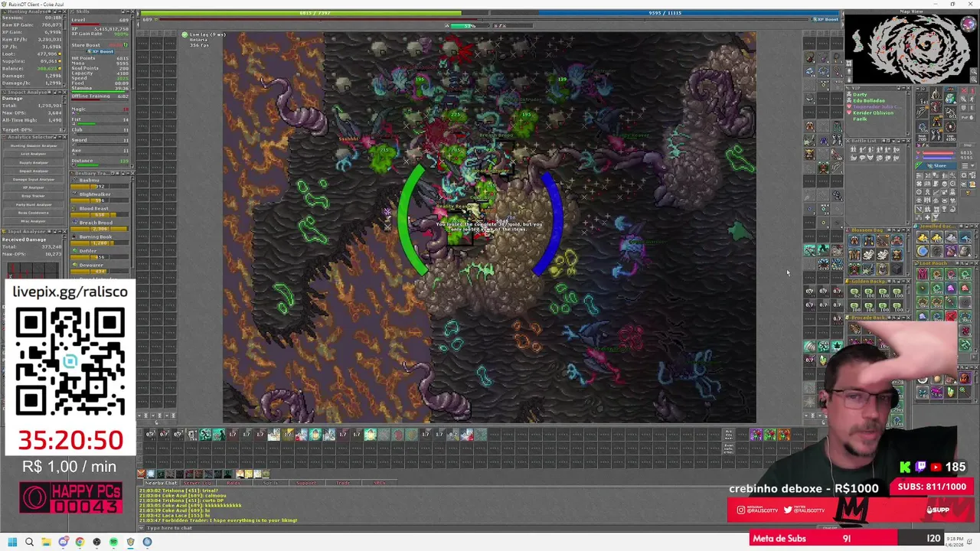The width and height of the screenshot is (980, 551).
Task: Click the swirling minimap
Action: 911,47
